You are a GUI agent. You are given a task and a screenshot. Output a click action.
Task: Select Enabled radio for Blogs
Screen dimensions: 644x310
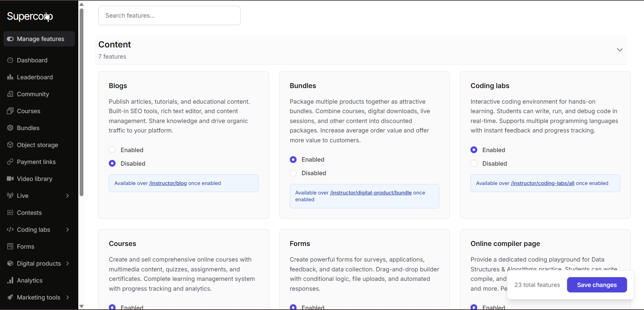(x=112, y=150)
